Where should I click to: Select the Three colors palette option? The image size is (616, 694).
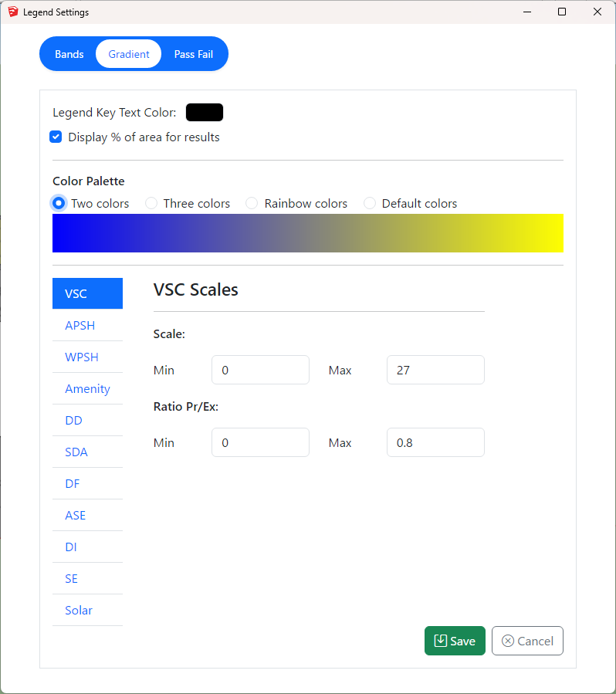151,204
